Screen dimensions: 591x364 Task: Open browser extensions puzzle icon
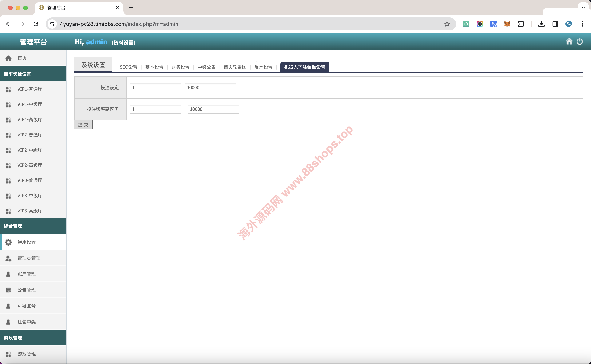click(x=521, y=24)
